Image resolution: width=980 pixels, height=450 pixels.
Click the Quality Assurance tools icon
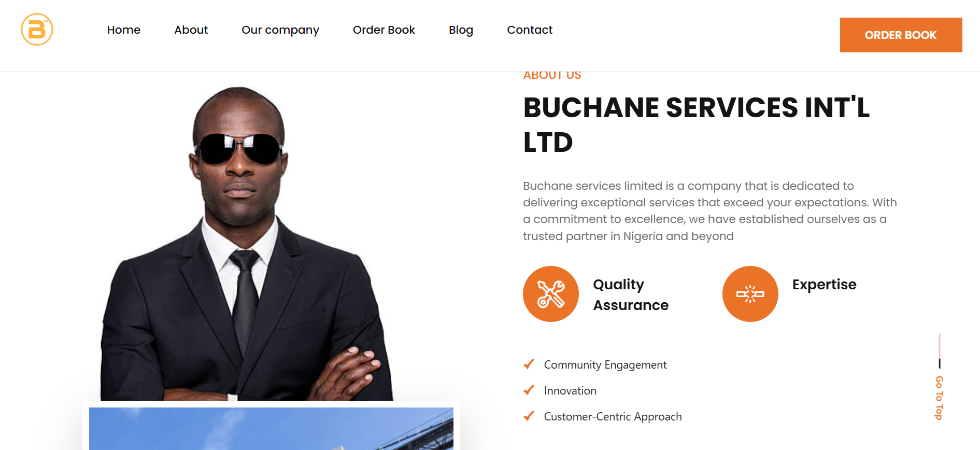[550, 294]
